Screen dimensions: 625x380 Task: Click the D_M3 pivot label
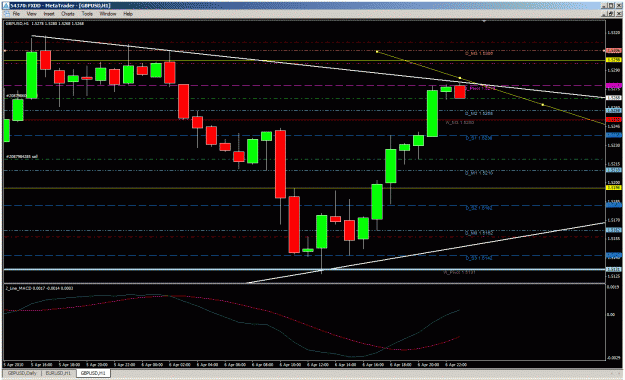point(479,53)
